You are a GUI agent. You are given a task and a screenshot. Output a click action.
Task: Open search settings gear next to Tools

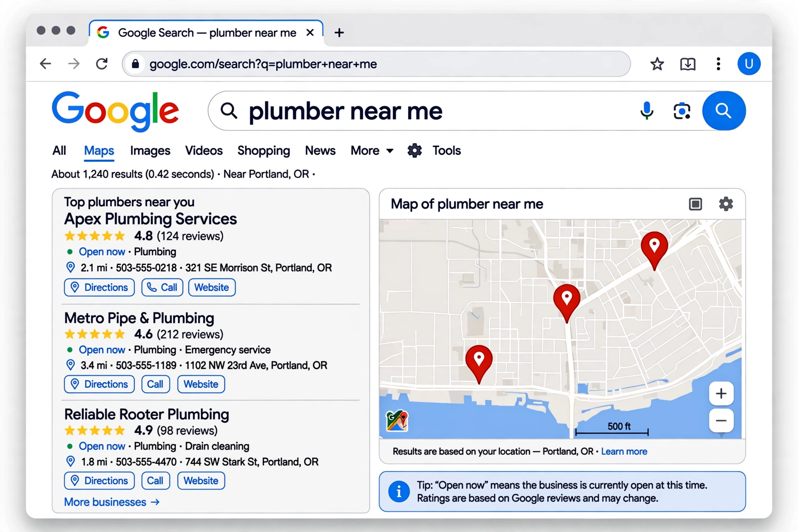click(x=414, y=150)
